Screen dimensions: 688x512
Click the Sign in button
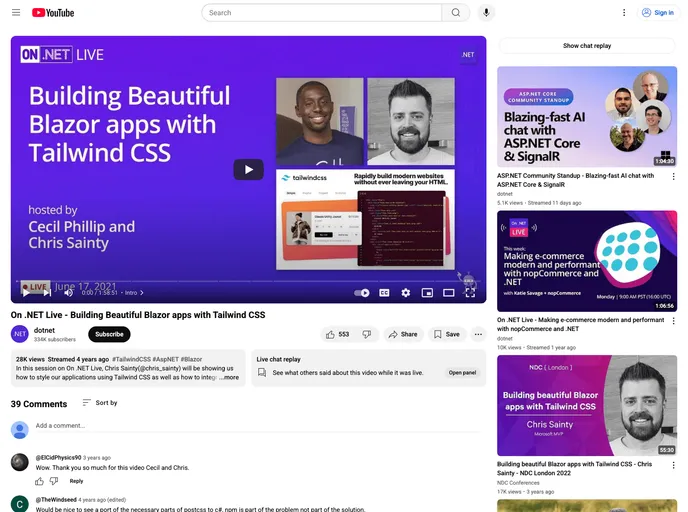pos(658,13)
